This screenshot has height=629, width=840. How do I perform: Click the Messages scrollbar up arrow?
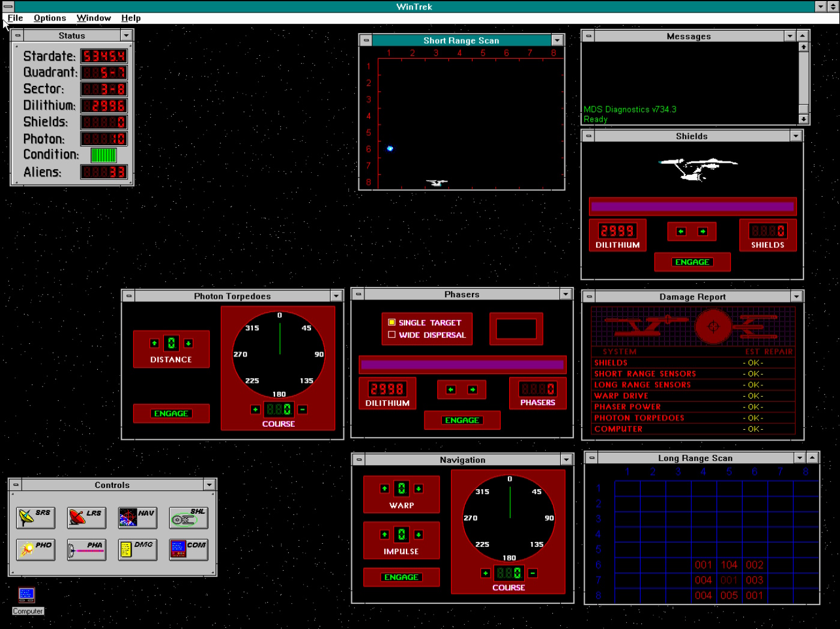(803, 47)
